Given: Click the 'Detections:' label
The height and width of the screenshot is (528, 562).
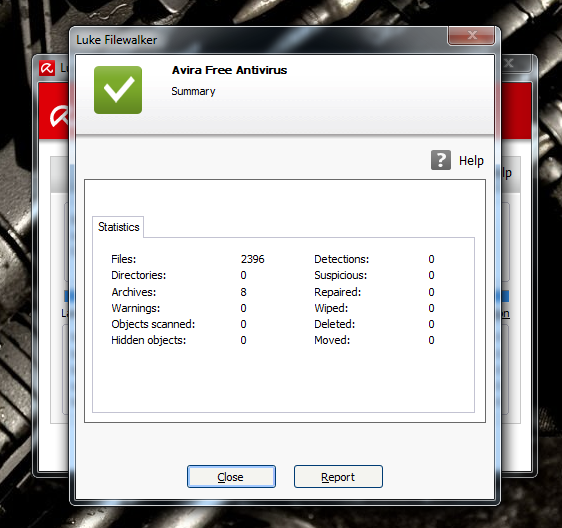Looking at the screenshot, I should pos(342,259).
